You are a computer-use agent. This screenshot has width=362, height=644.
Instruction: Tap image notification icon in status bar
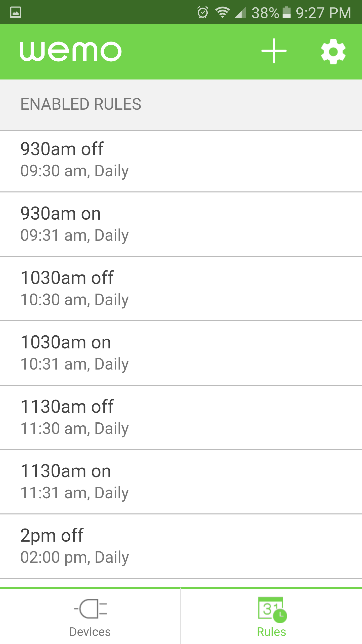point(16,12)
